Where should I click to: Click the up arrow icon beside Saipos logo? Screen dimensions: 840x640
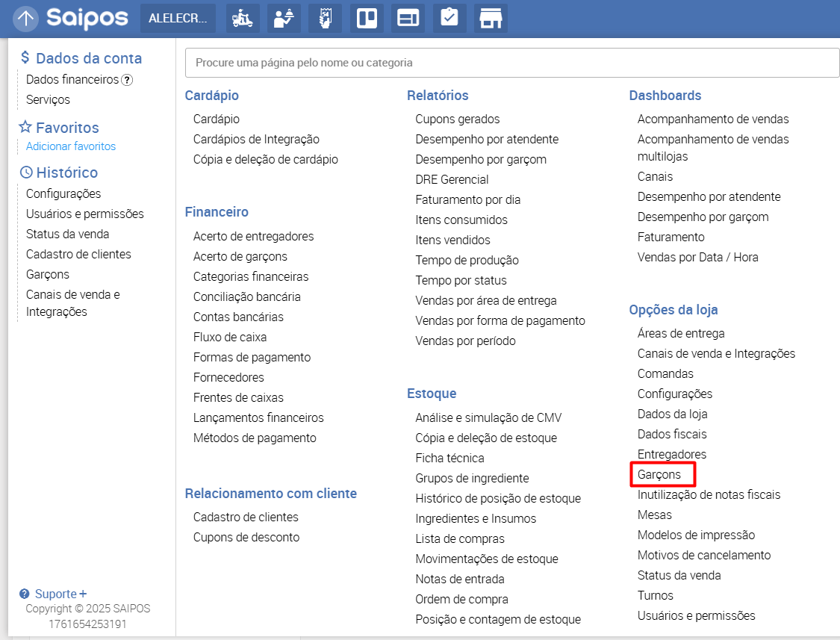tap(26, 19)
